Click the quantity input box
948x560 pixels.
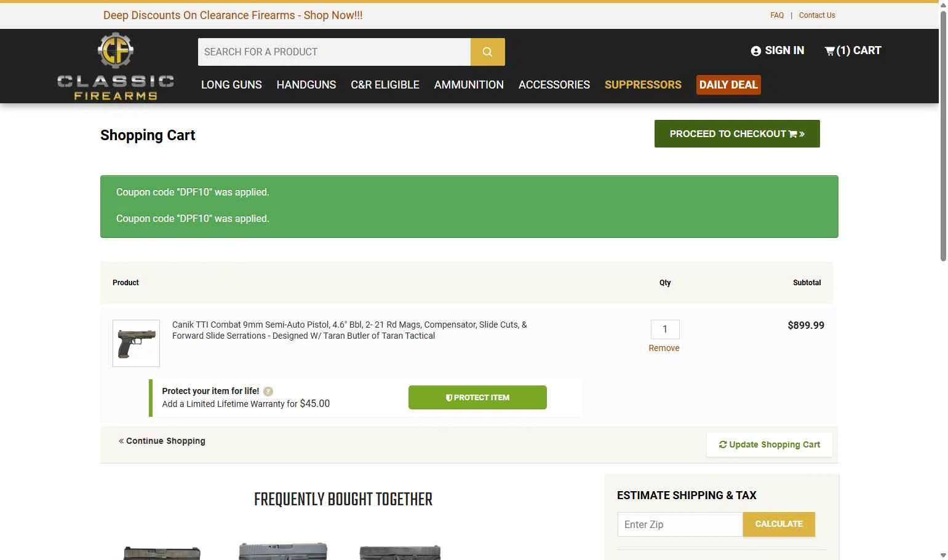[665, 329]
